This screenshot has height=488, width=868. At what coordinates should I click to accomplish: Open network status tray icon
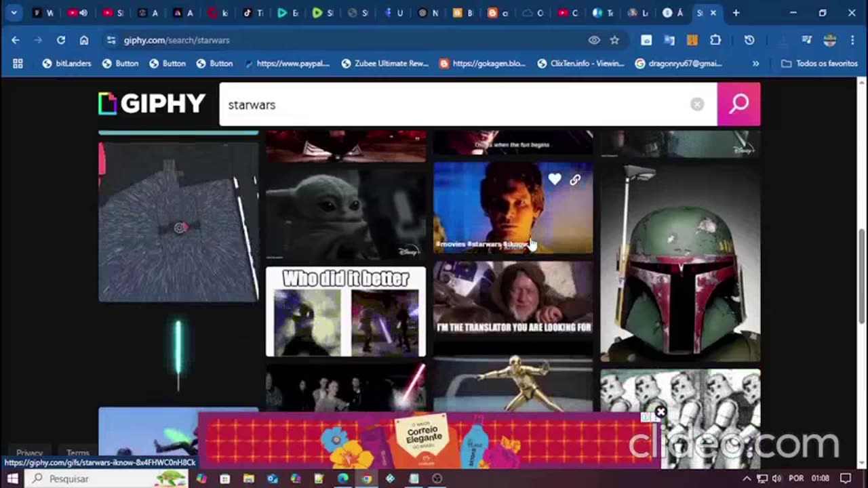762,479
